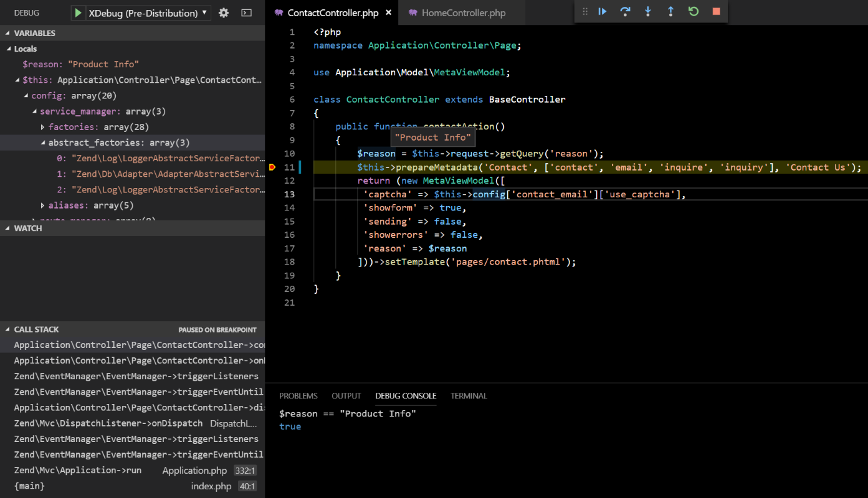Open the TERMINAL panel tab
The height and width of the screenshot is (498, 868).
pos(469,396)
